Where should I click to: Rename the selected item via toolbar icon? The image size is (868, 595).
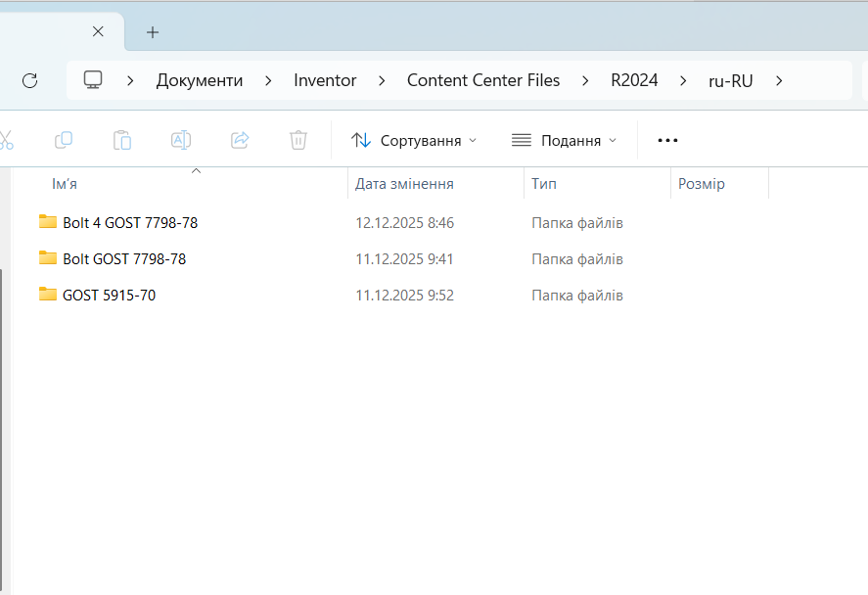point(181,140)
